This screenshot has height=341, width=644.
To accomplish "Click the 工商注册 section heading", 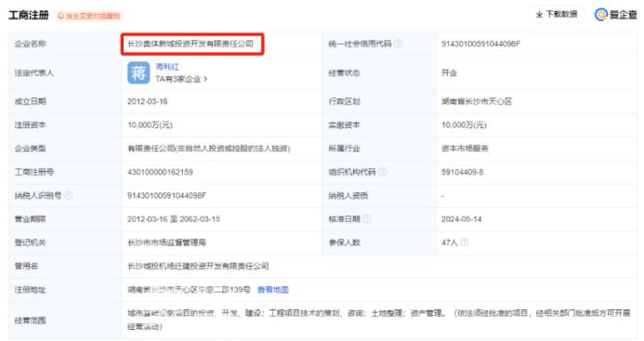I will click(29, 15).
